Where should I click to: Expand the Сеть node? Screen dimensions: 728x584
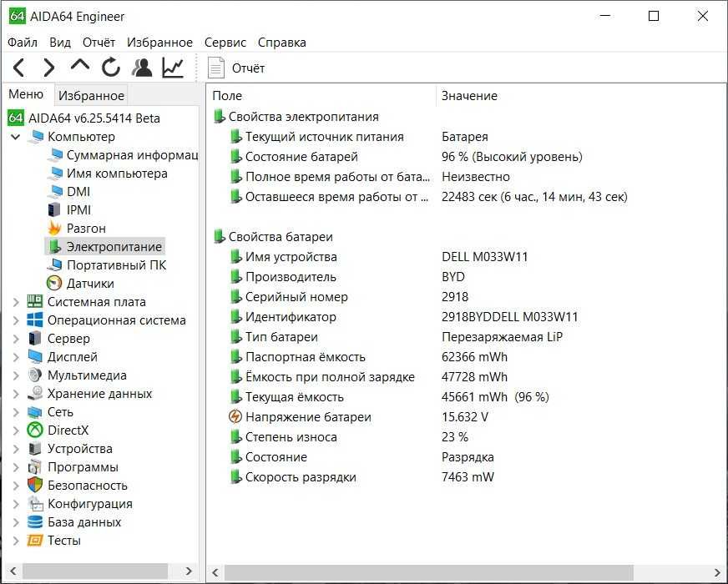coord(15,412)
